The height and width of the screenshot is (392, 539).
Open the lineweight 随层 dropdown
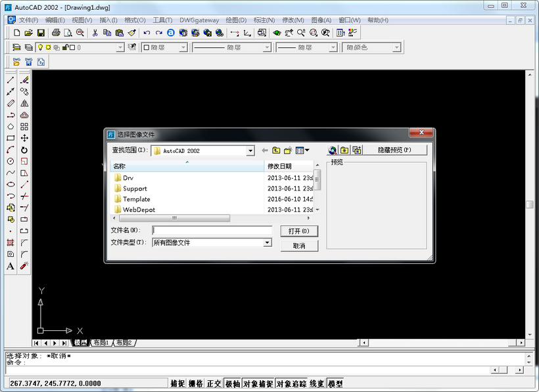pos(333,47)
